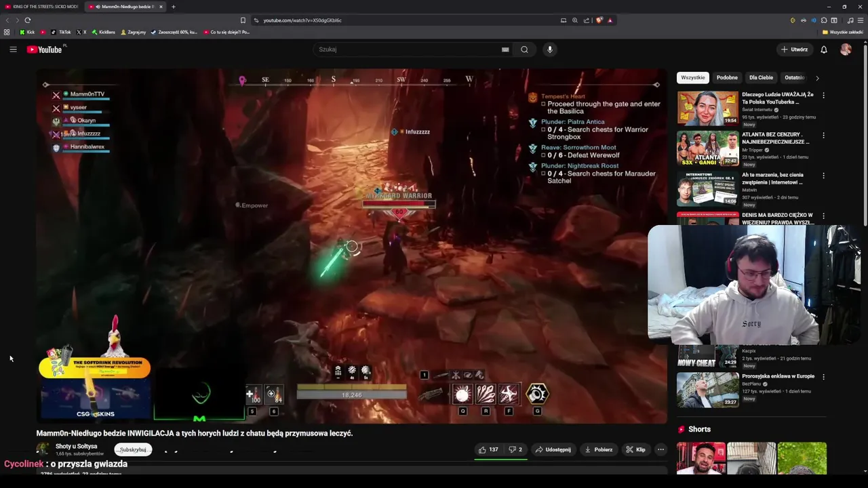Screen dimensions: 868x488
Task: Click the Pobierz download button
Action: (x=598, y=449)
